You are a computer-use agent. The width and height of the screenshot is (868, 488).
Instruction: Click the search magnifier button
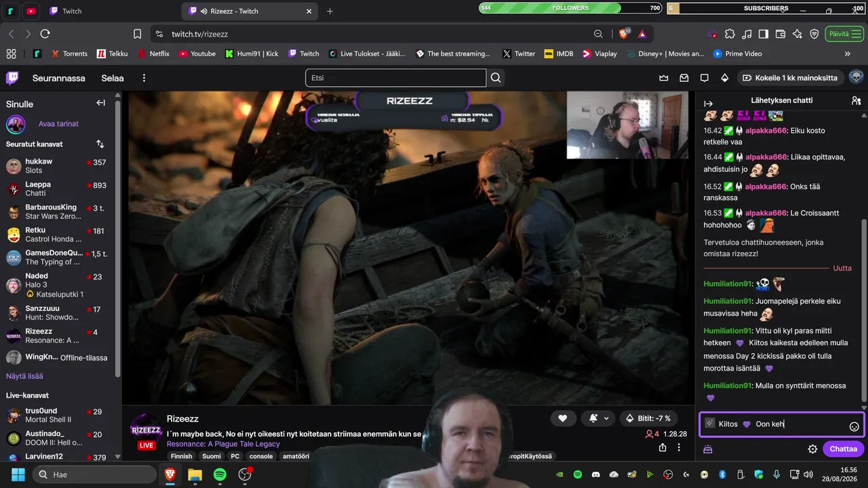coord(496,78)
